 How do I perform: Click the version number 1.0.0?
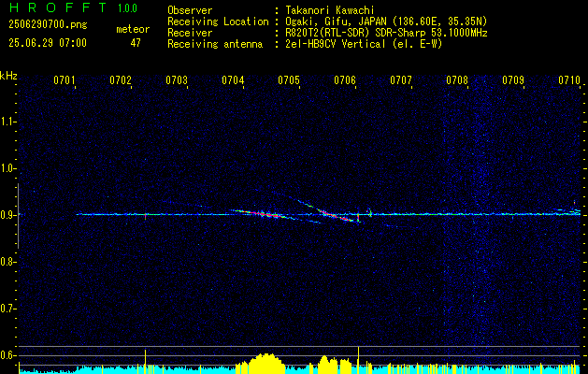click(x=127, y=8)
